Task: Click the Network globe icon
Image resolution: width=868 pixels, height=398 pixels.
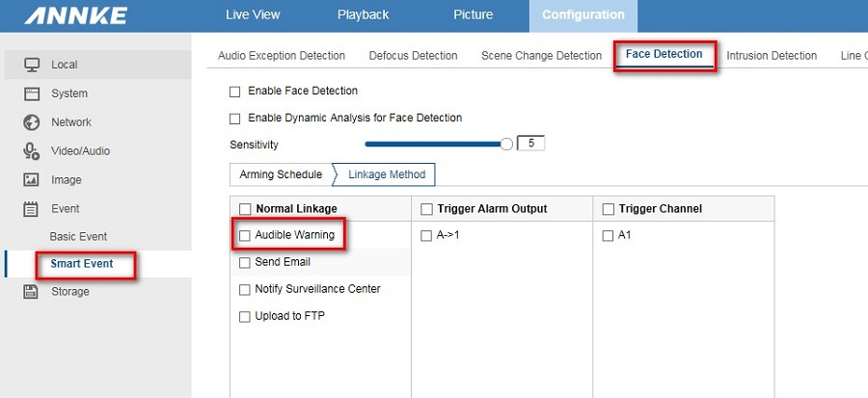Action: tap(32, 122)
